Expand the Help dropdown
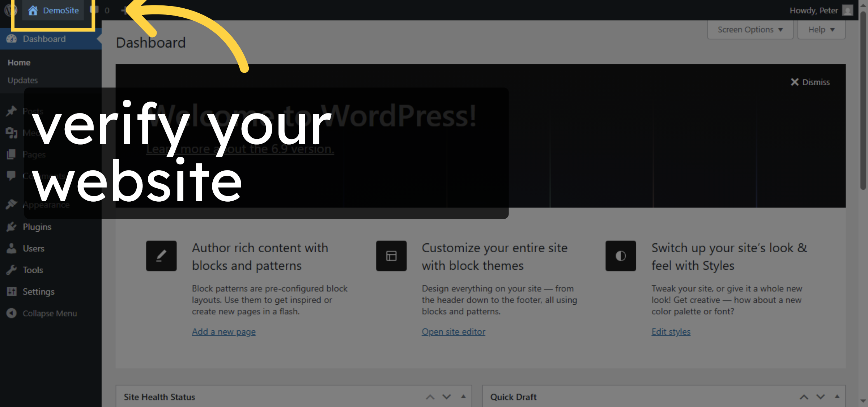The image size is (868, 407). (x=821, y=29)
